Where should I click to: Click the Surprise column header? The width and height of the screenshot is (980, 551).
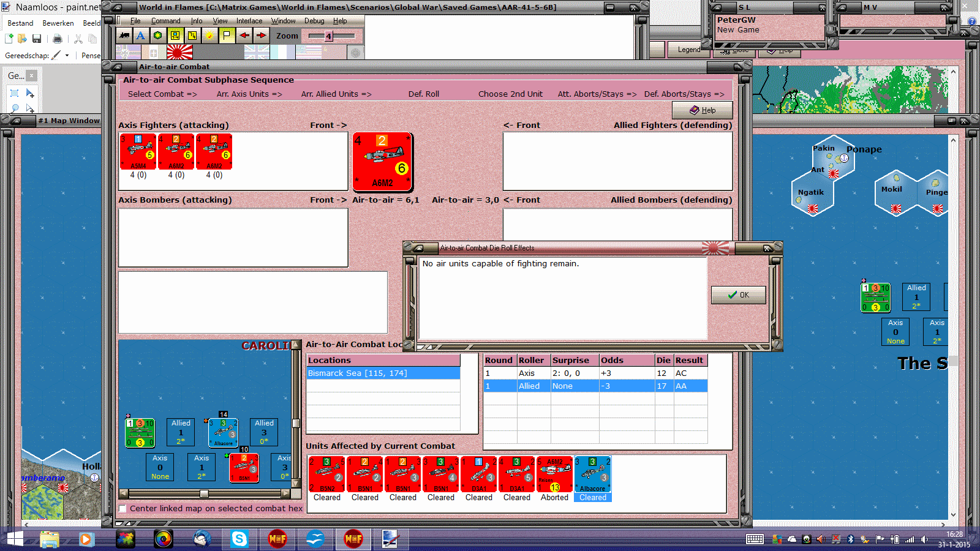(575, 360)
